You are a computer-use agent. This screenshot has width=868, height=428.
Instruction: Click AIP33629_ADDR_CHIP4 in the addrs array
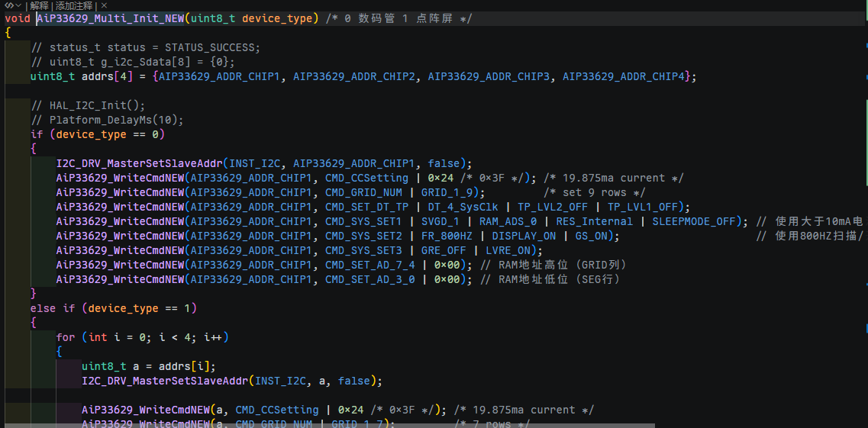[x=624, y=76]
